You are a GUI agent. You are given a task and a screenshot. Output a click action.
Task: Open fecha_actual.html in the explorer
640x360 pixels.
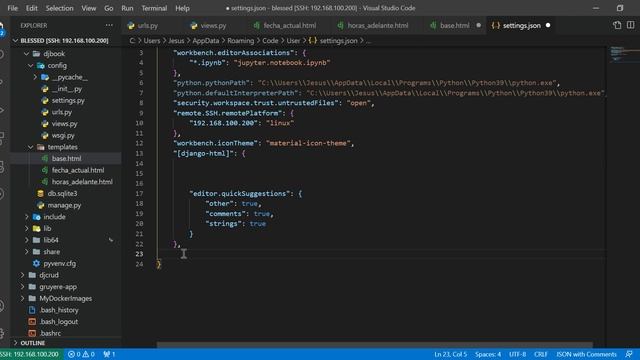click(x=78, y=170)
